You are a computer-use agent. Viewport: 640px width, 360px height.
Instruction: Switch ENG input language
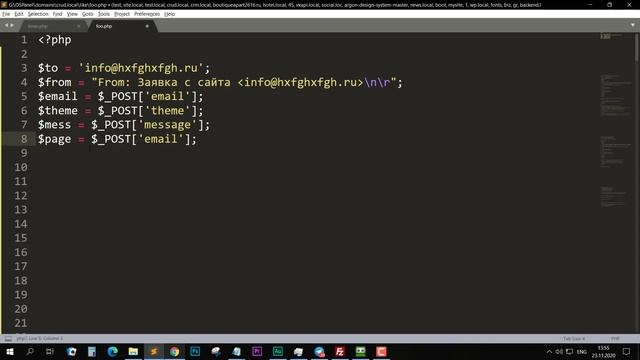tap(582, 351)
